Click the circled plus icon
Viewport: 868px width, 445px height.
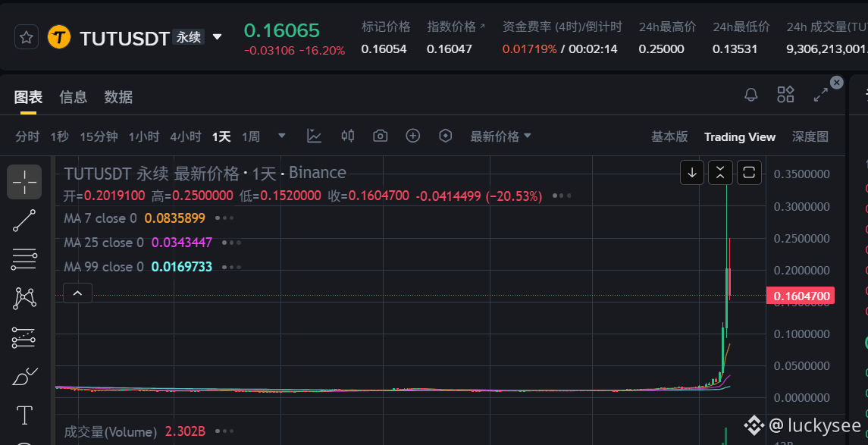point(413,136)
